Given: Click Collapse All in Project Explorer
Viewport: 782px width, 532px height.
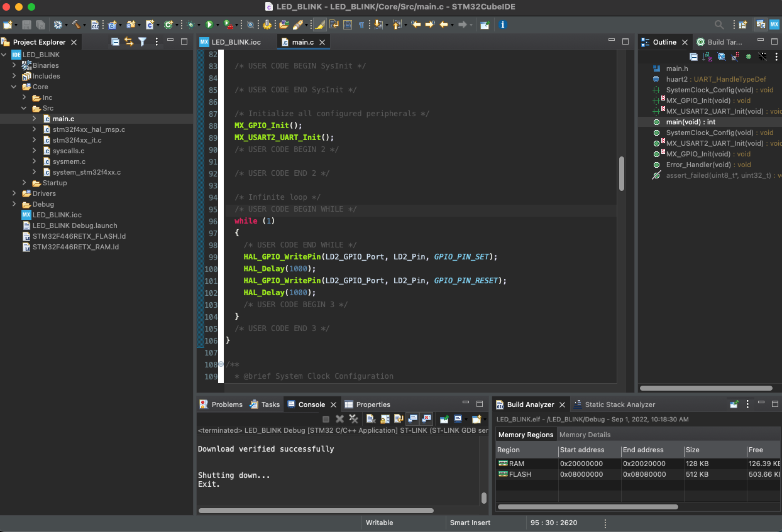Looking at the screenshot, I should pos(115,42).
